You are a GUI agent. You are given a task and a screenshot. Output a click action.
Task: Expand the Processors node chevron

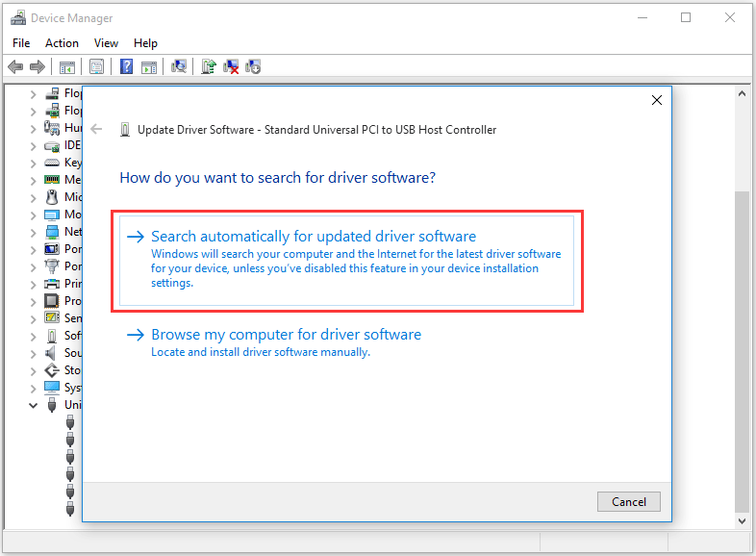(x=33, y=302)
